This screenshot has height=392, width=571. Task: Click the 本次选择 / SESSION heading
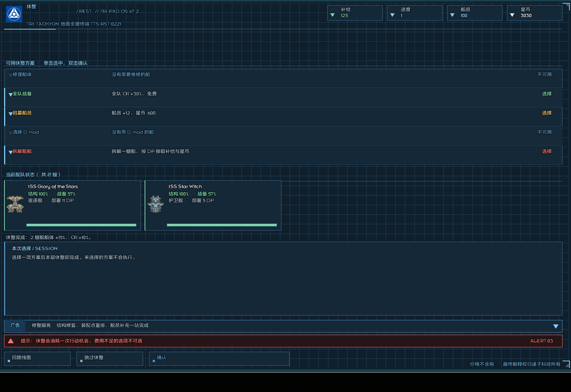(x=35, y=249)
